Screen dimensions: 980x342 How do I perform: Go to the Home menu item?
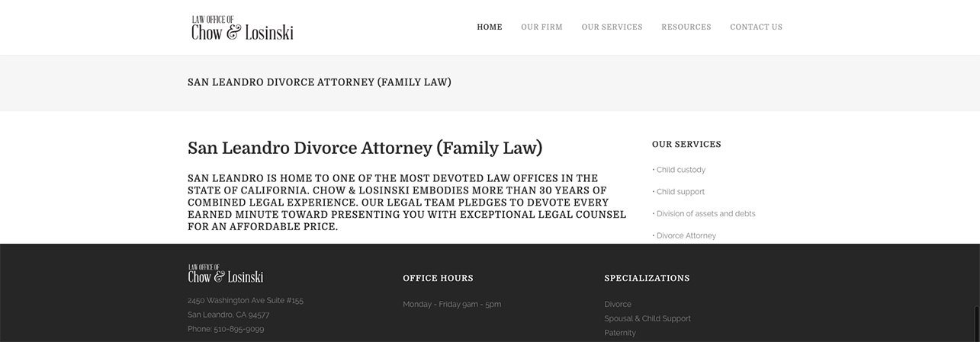(x=490, y=27)
